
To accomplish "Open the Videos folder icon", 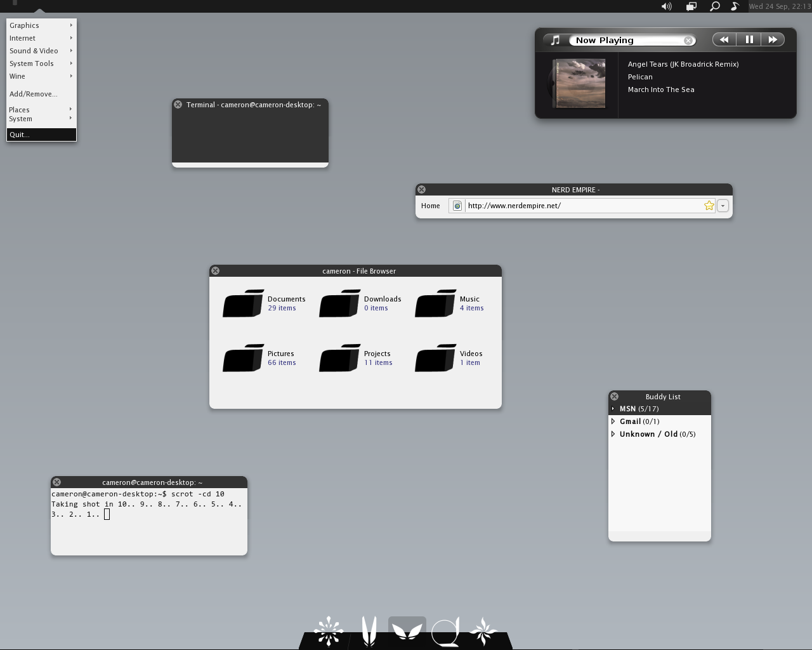I will 435,358.
